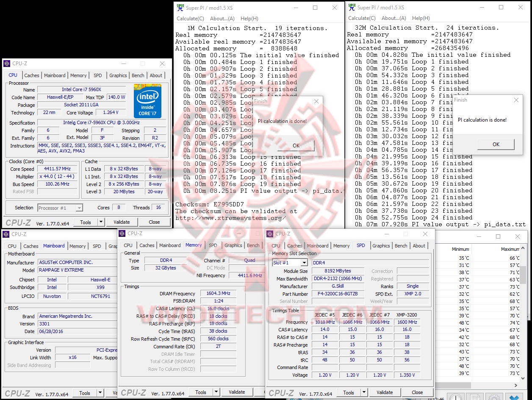Click the Intel Core i7 logo in CPU-Z
The width and height of the screenshot is (532, 400).
147,101
